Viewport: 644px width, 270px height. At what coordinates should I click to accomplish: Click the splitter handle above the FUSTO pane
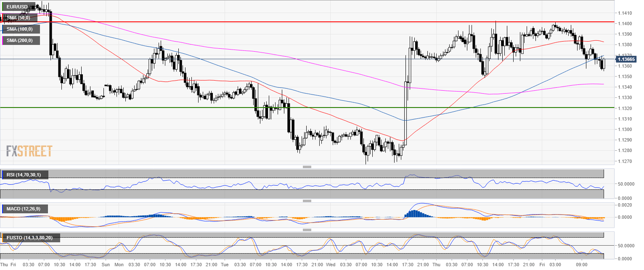(307, 230)
